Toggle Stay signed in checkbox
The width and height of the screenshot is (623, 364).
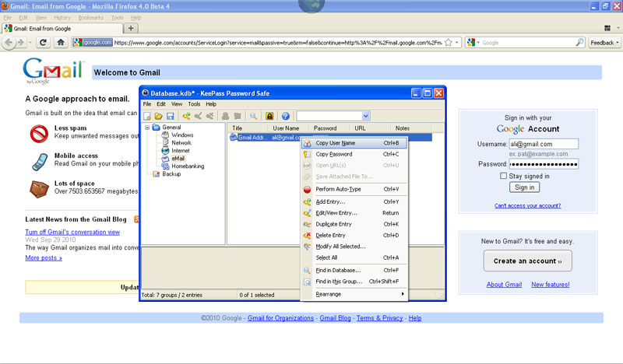[x=503, y=176]
